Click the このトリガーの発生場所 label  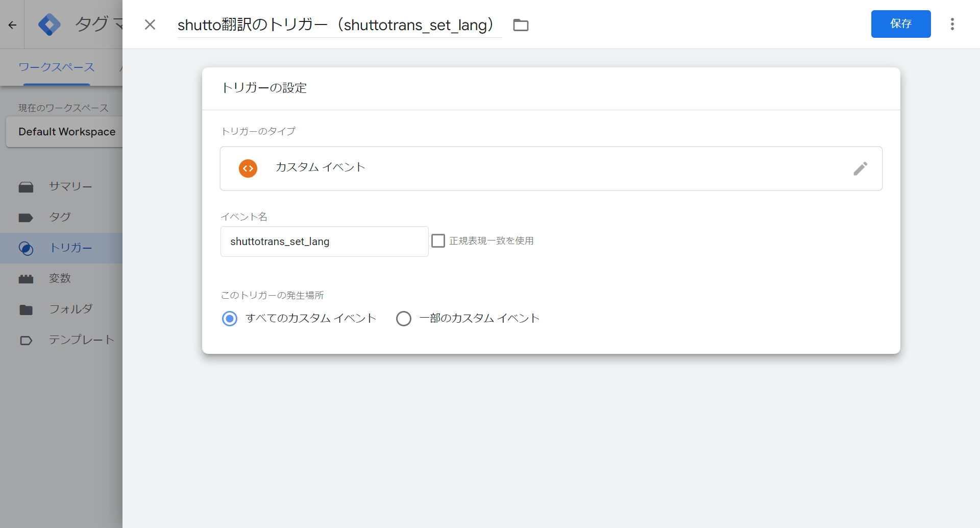(x=273, y=295)
